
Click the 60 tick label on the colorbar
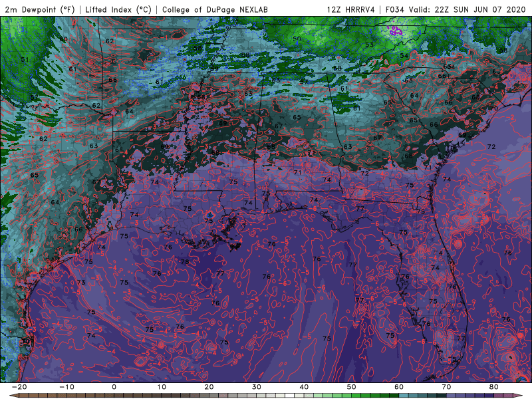[399, 387]
